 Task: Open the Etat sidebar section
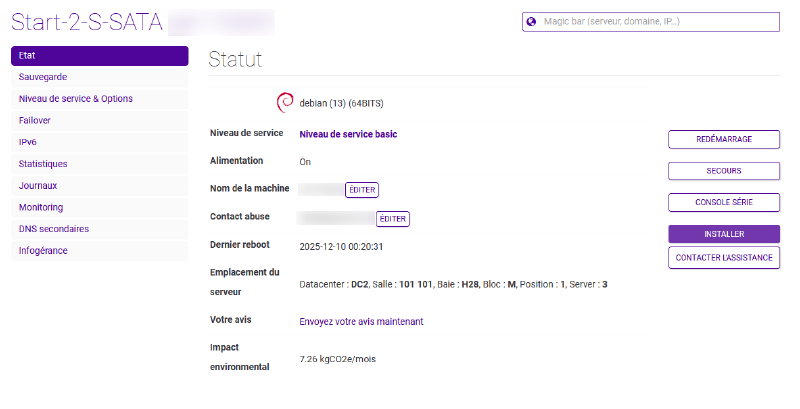click(99, 56)
